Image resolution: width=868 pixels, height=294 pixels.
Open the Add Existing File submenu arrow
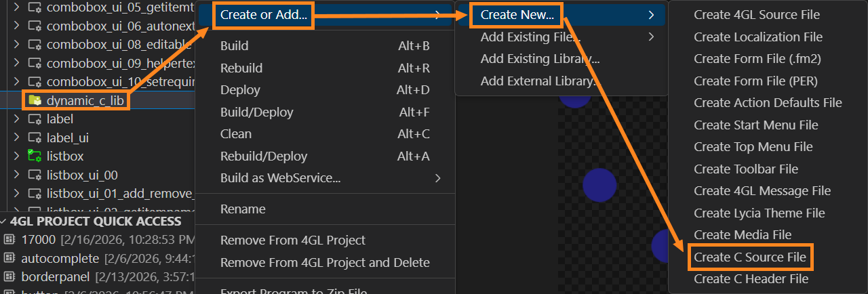pos(651,37)
